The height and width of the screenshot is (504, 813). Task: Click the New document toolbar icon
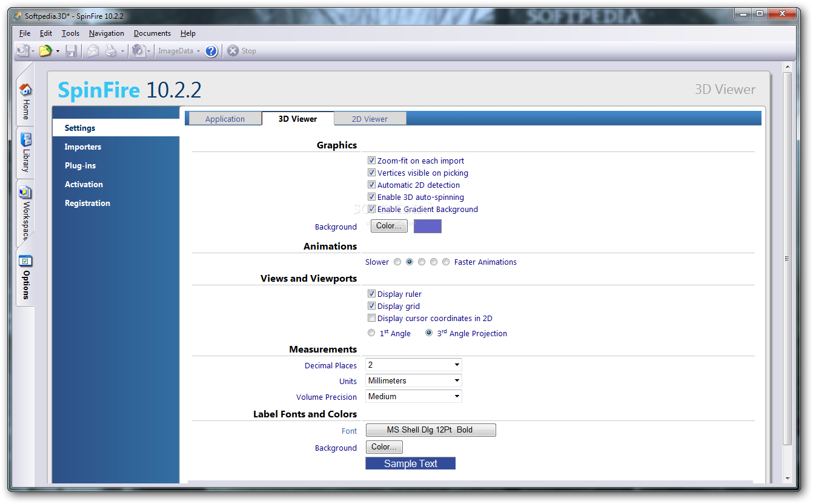23,51
